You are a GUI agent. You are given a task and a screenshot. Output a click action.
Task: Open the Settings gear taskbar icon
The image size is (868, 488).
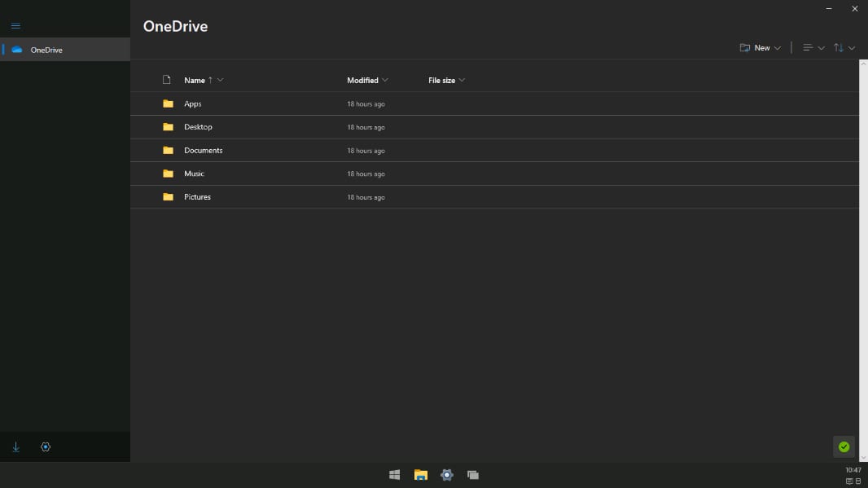click(x=447, y=475)
